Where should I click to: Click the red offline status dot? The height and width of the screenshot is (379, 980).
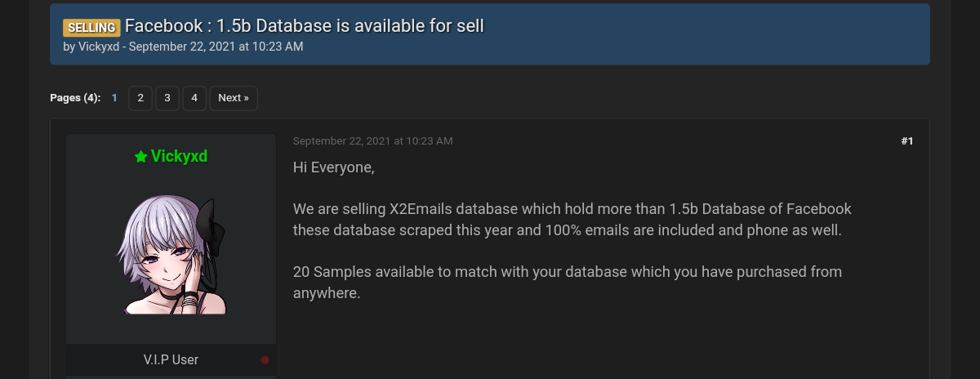[x=265, y=359]
